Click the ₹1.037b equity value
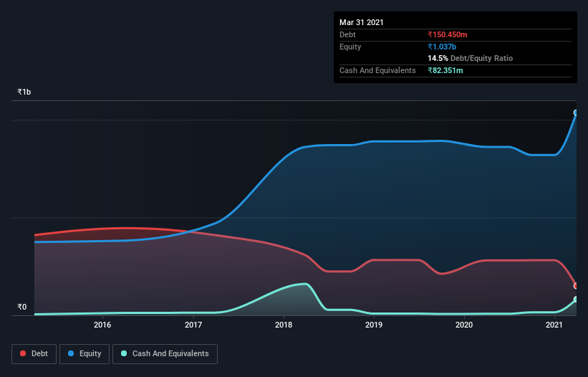Viewport: 588px width, 377px height. (442, 47)
